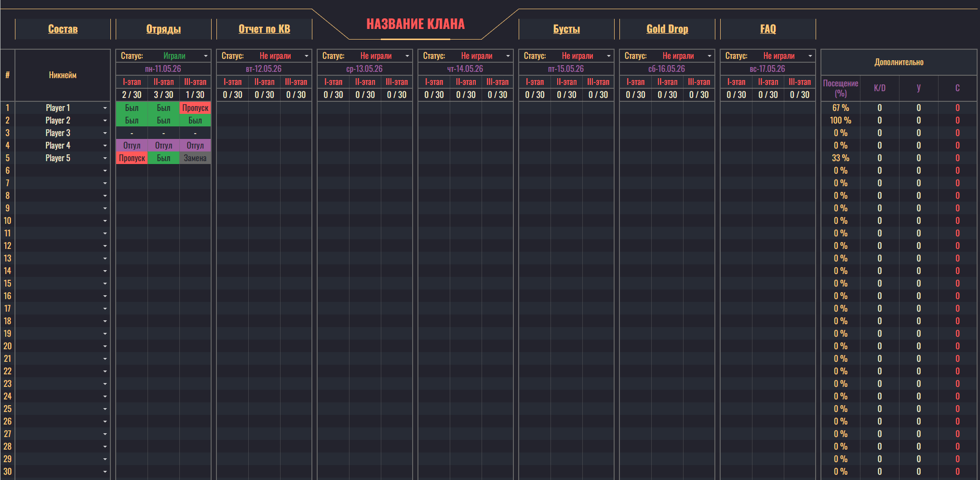This screenshot has width=980, height=480.
Task: Click the 1 / 30 count cell
Action: click(x=195, y=95)
